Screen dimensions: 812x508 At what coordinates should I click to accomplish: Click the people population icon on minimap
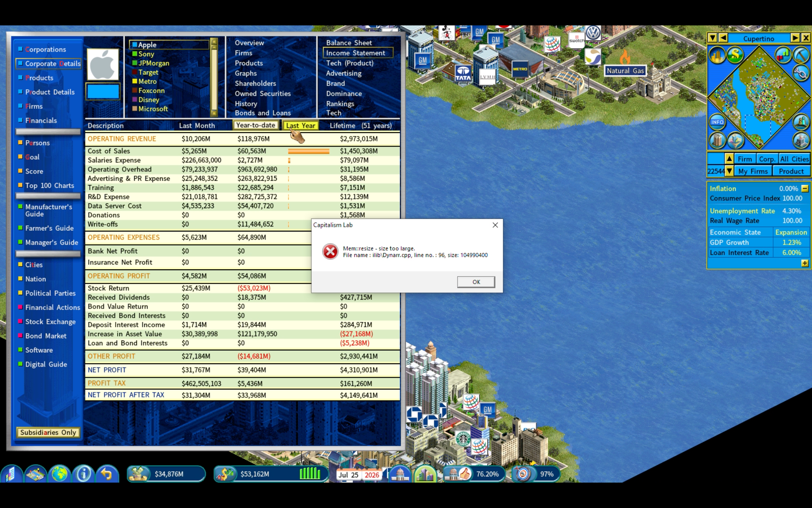(x=801, y=122)
